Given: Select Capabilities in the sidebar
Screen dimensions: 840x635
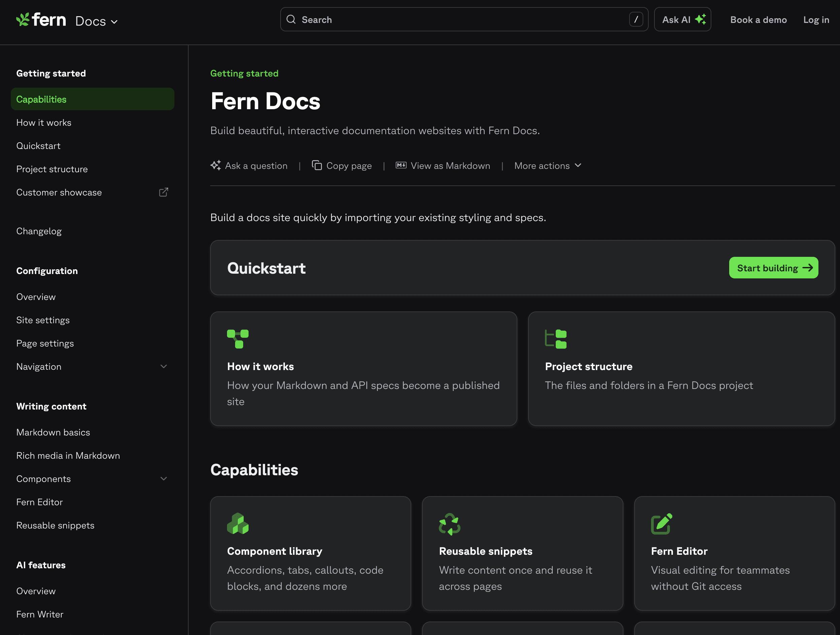Looking at the screenshot, I should pos(92,99).
